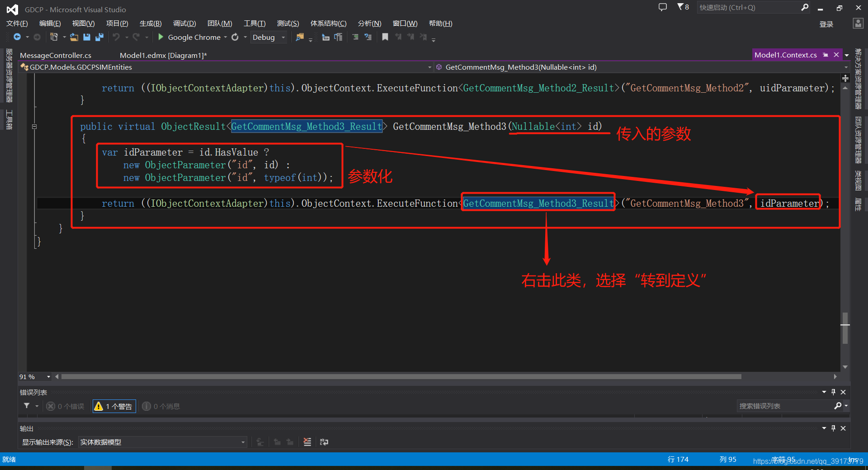Click the GetCommentMsg_Method3_Result type in the return line

[538, 203]
